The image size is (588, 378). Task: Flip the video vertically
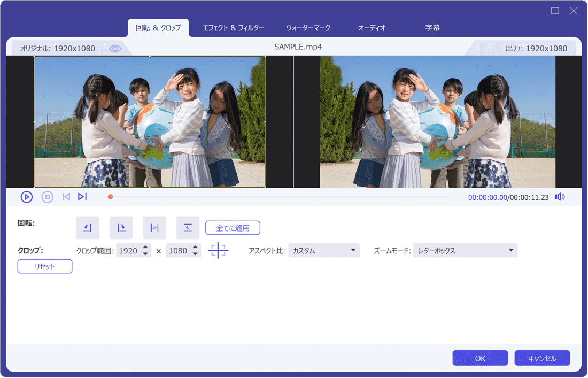pos(188,228)
